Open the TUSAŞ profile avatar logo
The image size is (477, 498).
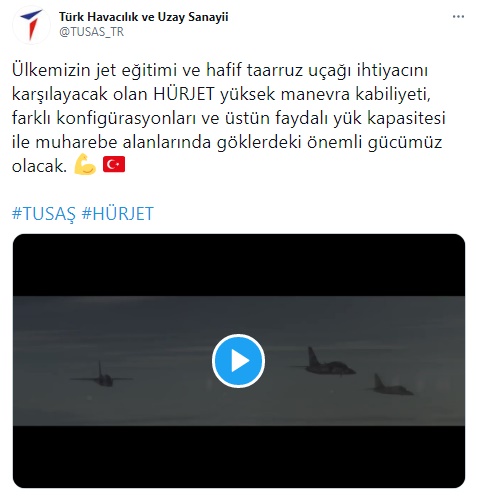click(31, 24)
